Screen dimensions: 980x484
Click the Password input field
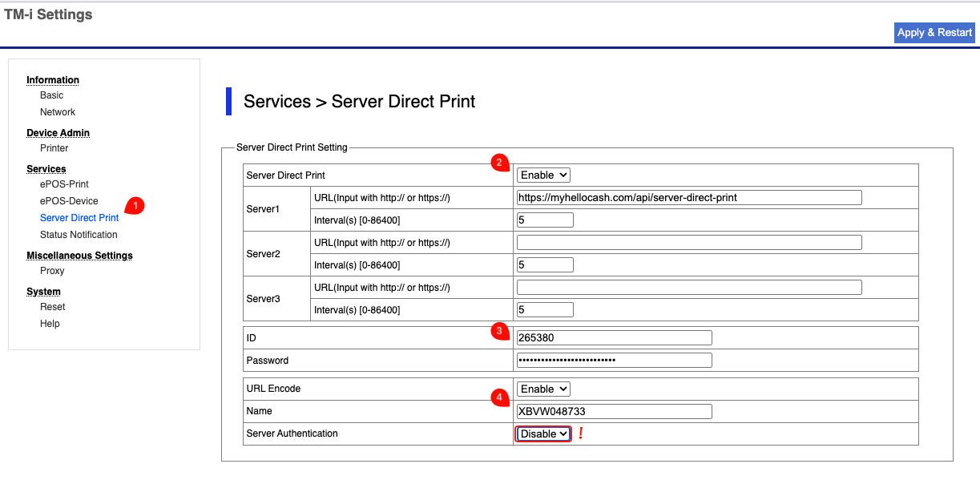[x=615, y=360]
